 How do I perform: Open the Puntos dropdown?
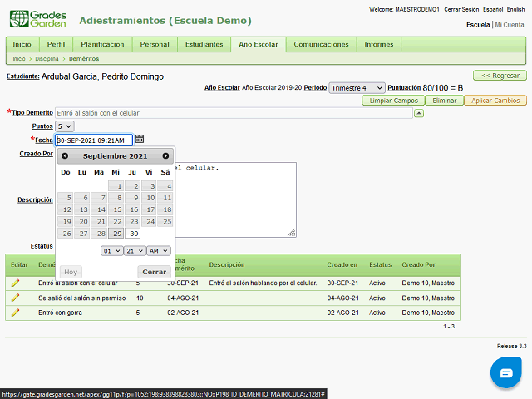(x=65, y=126)
